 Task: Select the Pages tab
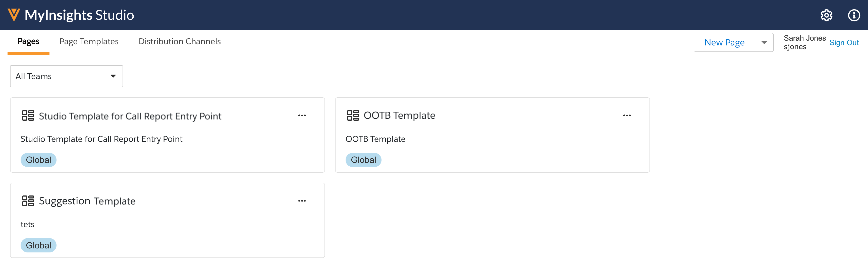[x=28, y=41]
